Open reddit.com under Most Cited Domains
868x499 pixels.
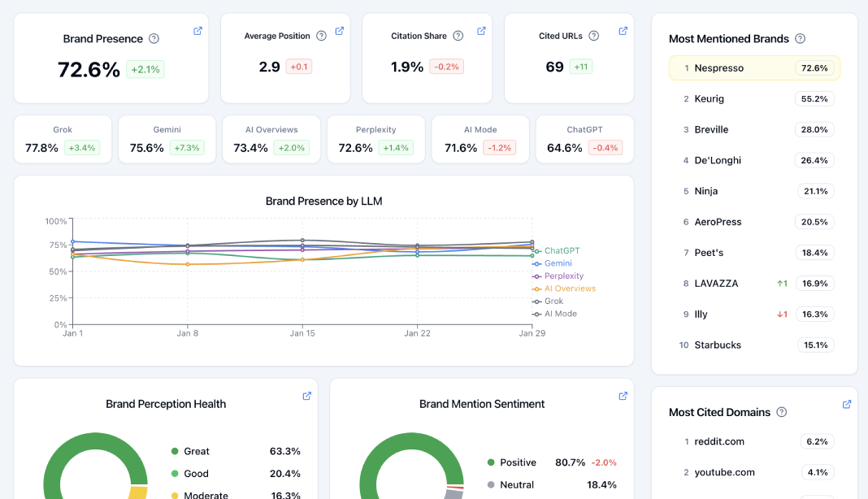[718, 441]
